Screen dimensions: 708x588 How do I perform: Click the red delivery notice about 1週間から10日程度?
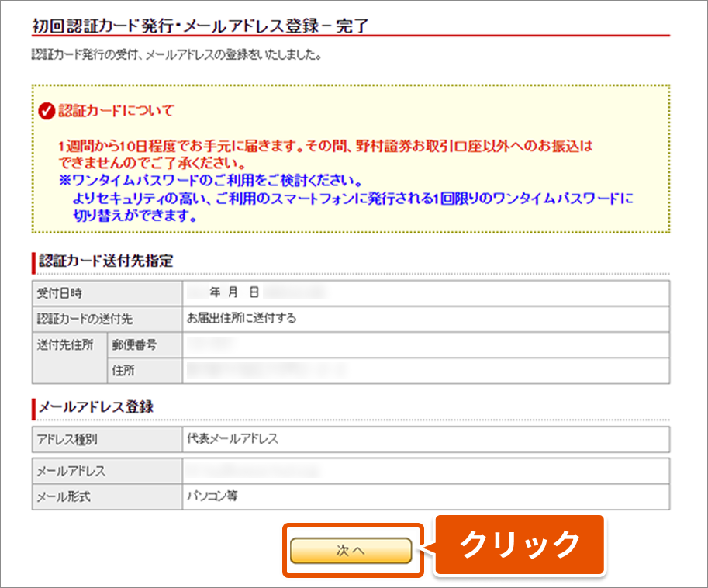pyautogui.click(x=325, y=154)
